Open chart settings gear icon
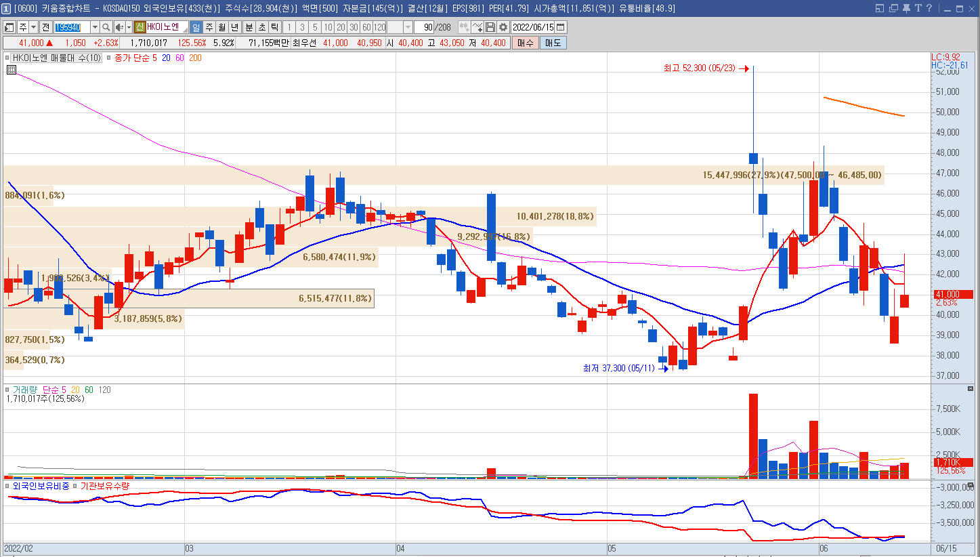The width and height of the screenshot is (980, 557). [503, 27]
